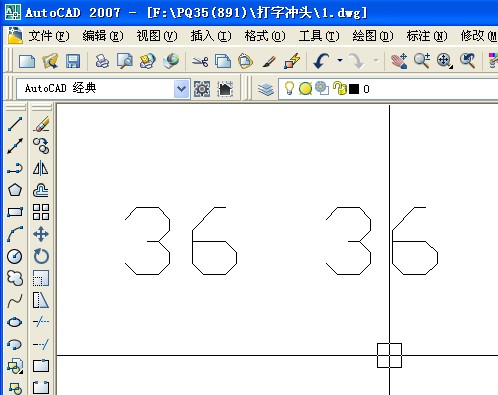The width and height of the screenshot is (498, 395).
Task: Toggle layer 0 freeze sun icon
Action: [305, 89]
